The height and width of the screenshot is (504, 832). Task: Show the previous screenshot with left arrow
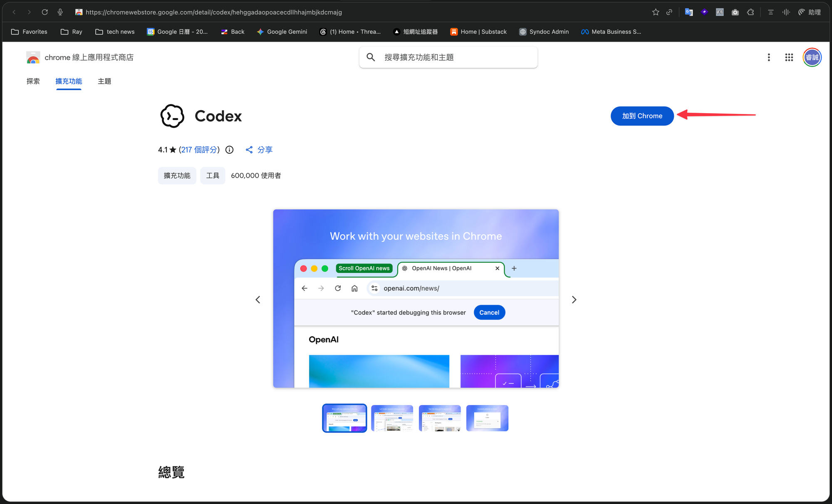click(x=258, y=299)
